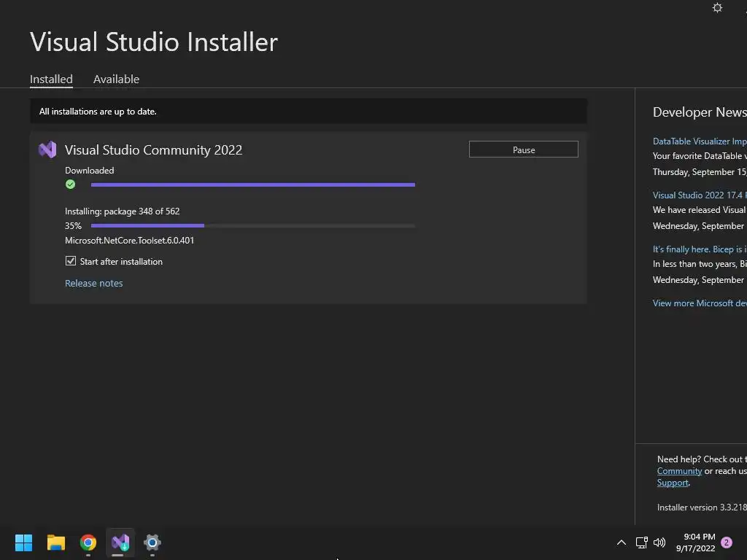
Task: Open the 'It's finally here. Bicep' article
Action: click(x=700, y=249)
